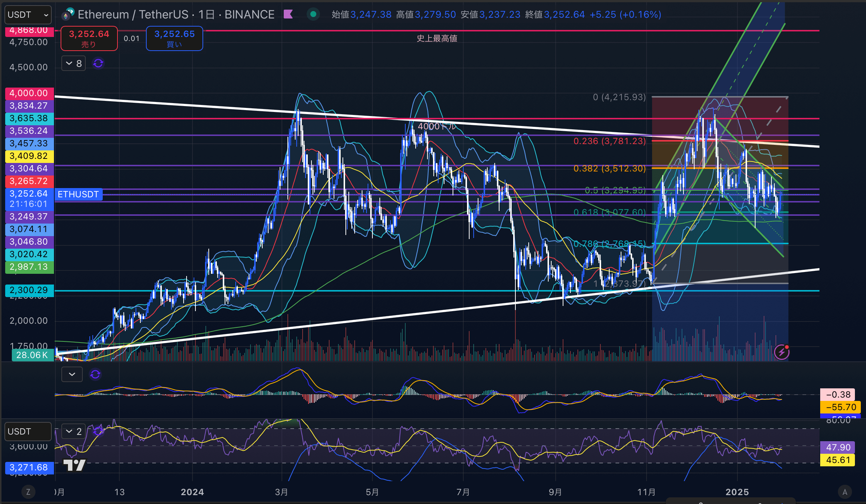Click the 3月 label on time axis

(x=282, y=492)
